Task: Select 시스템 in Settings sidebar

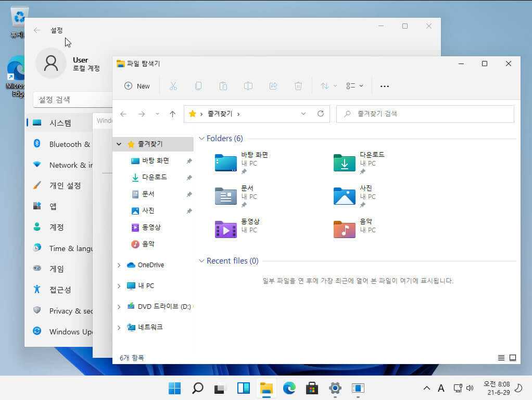Action: 60,123
